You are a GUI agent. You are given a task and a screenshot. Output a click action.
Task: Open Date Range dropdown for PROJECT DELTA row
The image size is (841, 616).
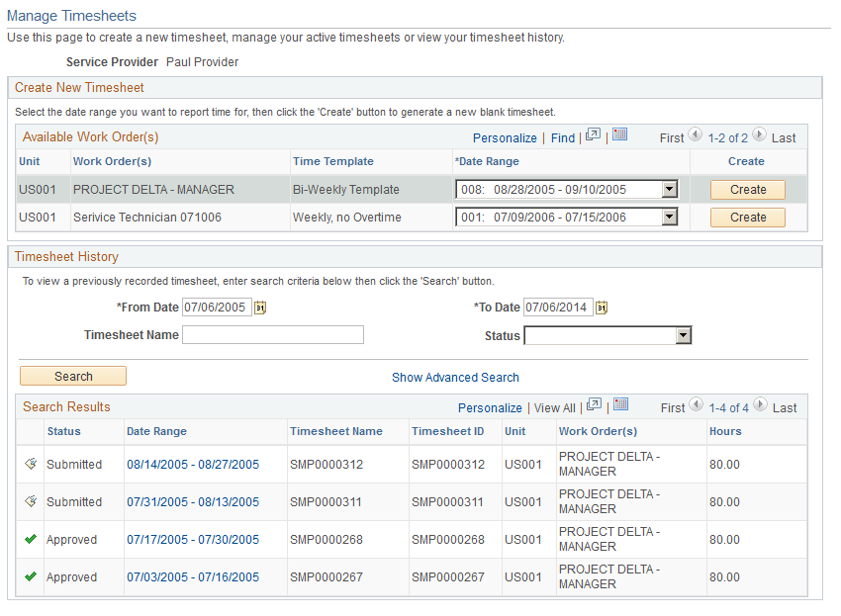pos(669,189)
